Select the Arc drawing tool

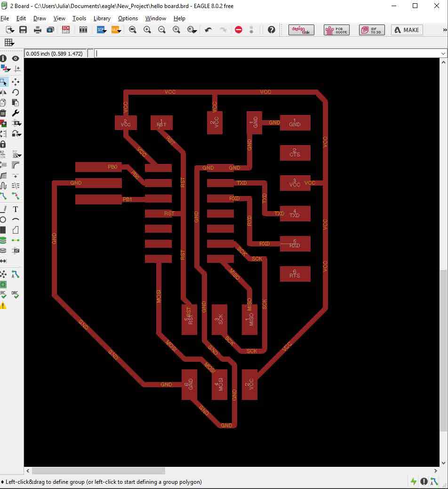16,220
